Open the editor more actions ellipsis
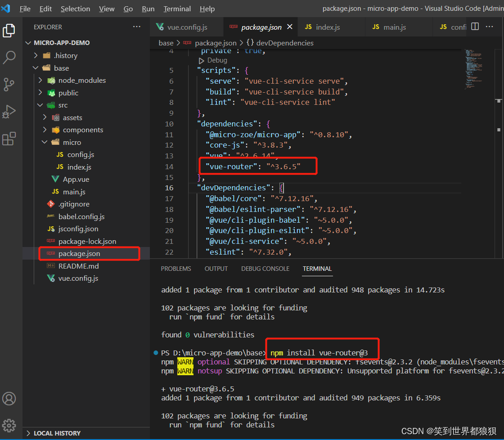Screen dimensions: 504x440 click(489, 27)
